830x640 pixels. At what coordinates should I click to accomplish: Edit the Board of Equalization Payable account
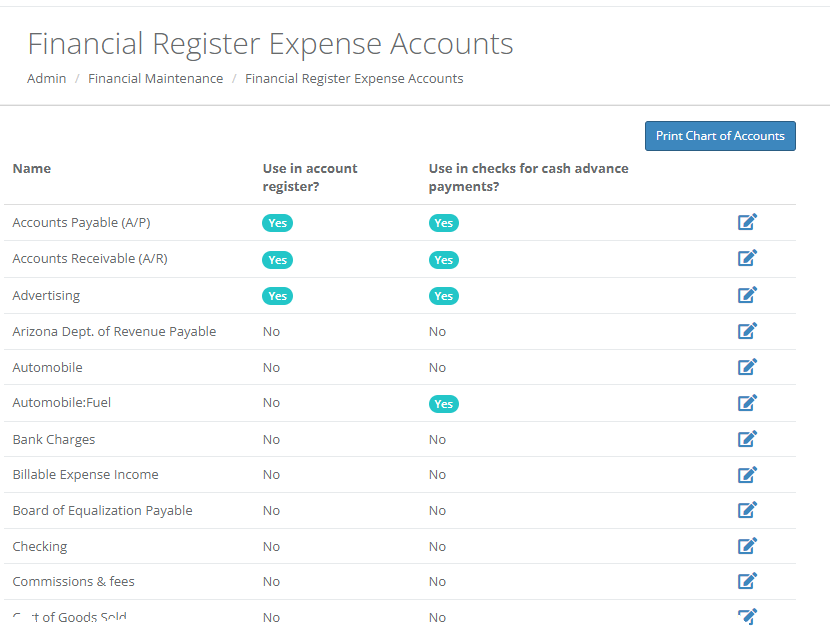747,509
